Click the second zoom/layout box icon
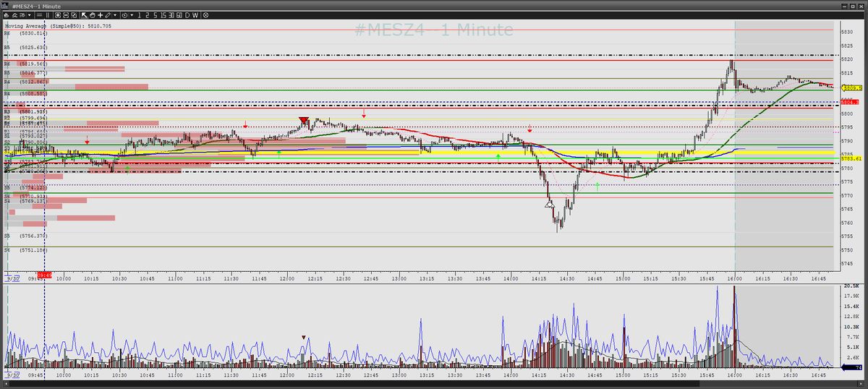 tap(66, 15)
